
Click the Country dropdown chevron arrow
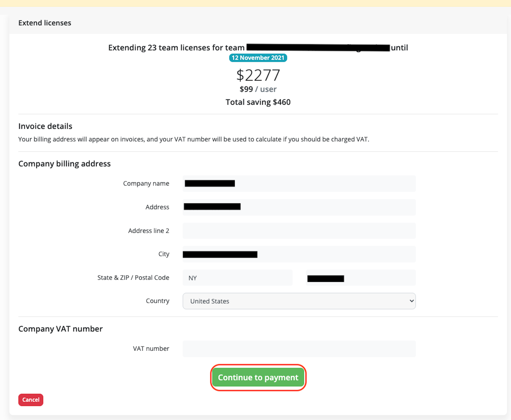coord(411,301)
